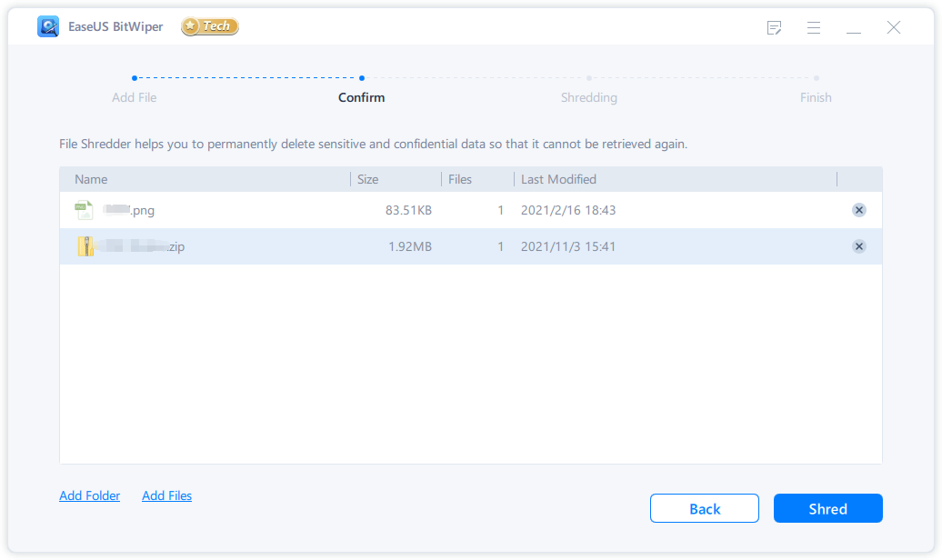Viewport: 942px width, 560px height.
Task: Click the EaseUS BitWiper title text
Action: pos(115,26)
